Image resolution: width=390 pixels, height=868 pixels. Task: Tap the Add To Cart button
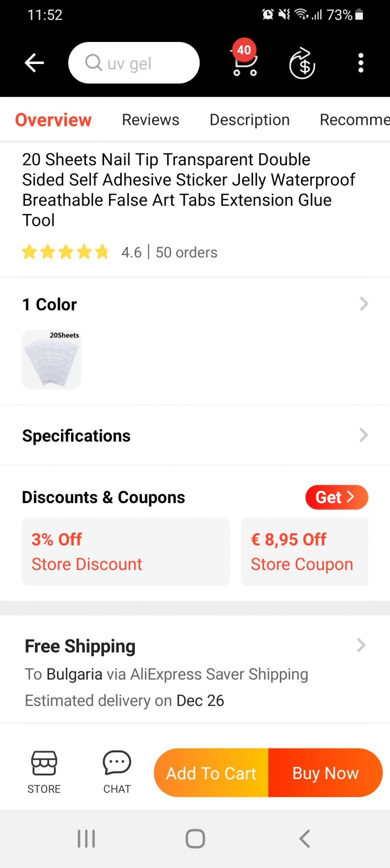tap(211, 773)
